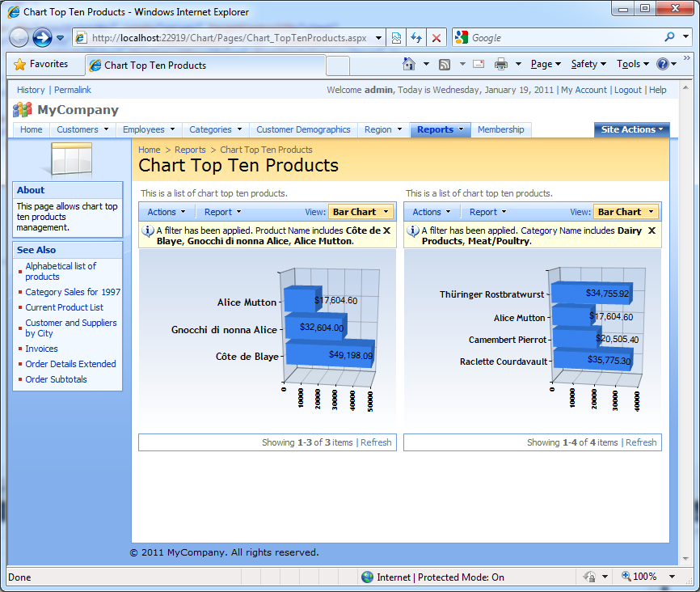Viewport: 700px width, 592px height.
Task: Click the Refresh page icon
Action: point(416,38)
